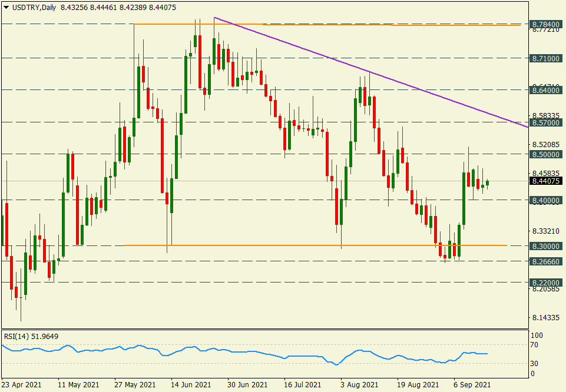566x392 pixels.
Task: Click the RSI 30 level label
Action: [x=534, y=364]
